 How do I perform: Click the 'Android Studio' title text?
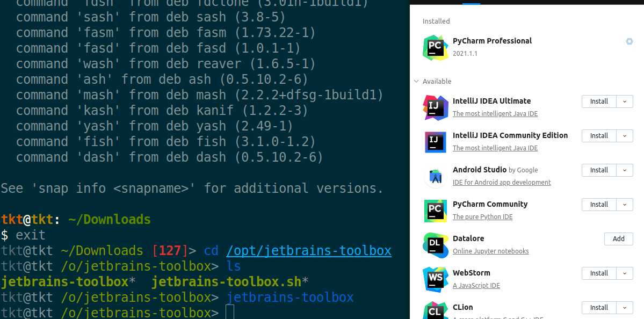click(479, 170)
